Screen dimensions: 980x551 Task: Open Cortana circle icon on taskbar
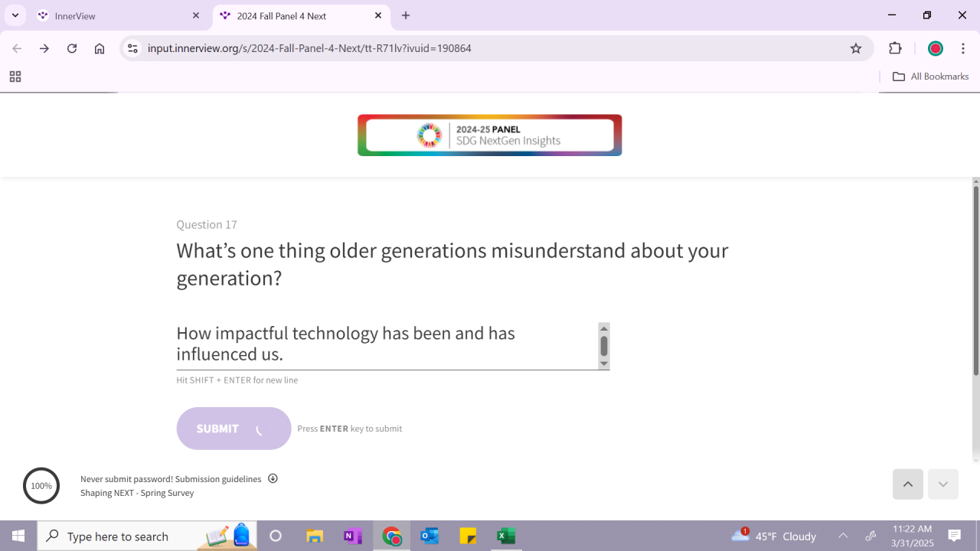click(276, 536)
